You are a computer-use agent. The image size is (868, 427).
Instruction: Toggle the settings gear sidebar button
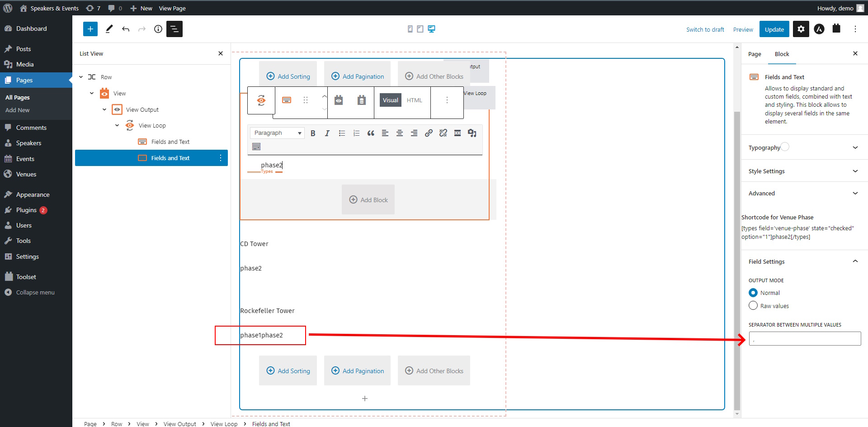801,29
